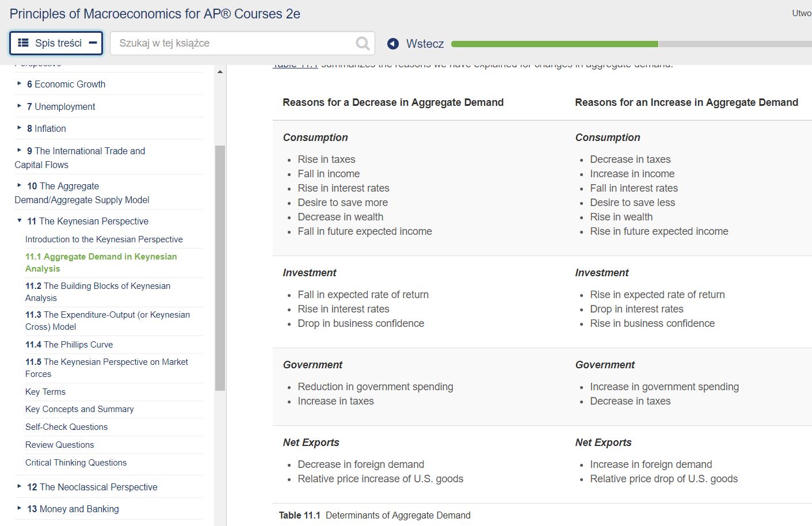This screenshot has width=812, height=526.
Task: Click the Szukaj w tej książce search field
Action: tap(230, 43)
